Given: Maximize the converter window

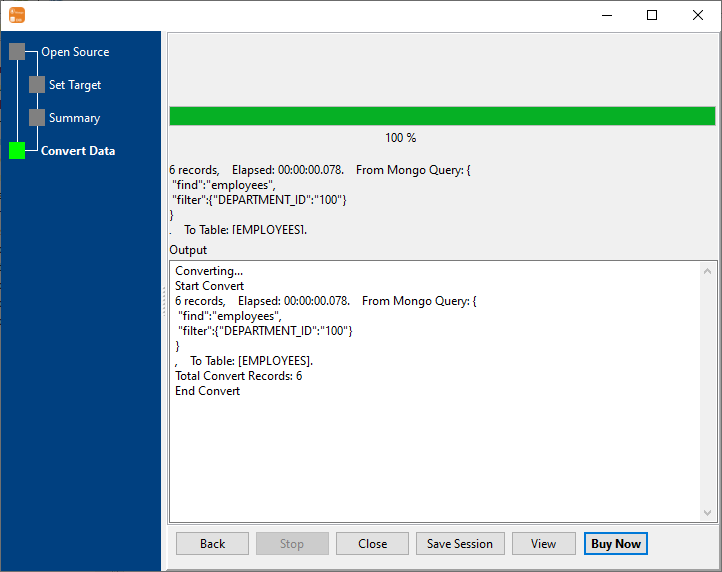Looking at the screenshot, I should tap(652, 15).
